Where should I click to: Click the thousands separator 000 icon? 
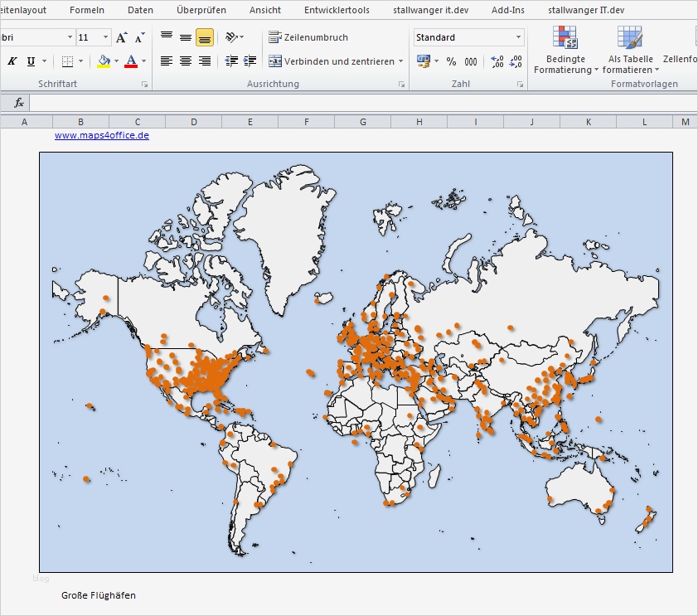coord(471,61)
